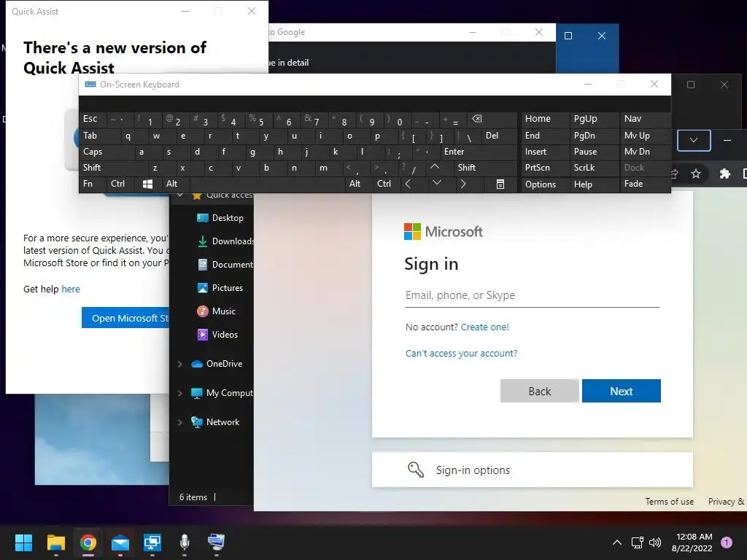Open Sign-in options
The image size is (747, 560).
(532, 470)
